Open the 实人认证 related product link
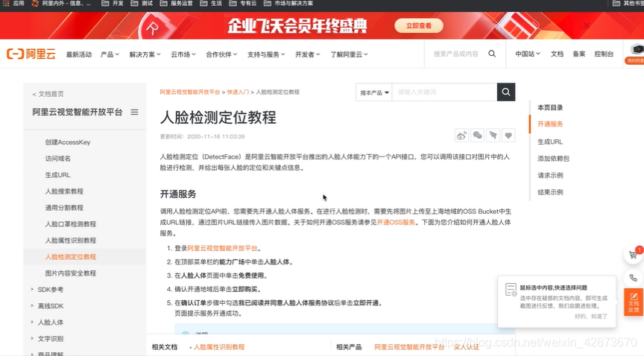This screenshot has height=356, width=644. [x=466, y=347]
